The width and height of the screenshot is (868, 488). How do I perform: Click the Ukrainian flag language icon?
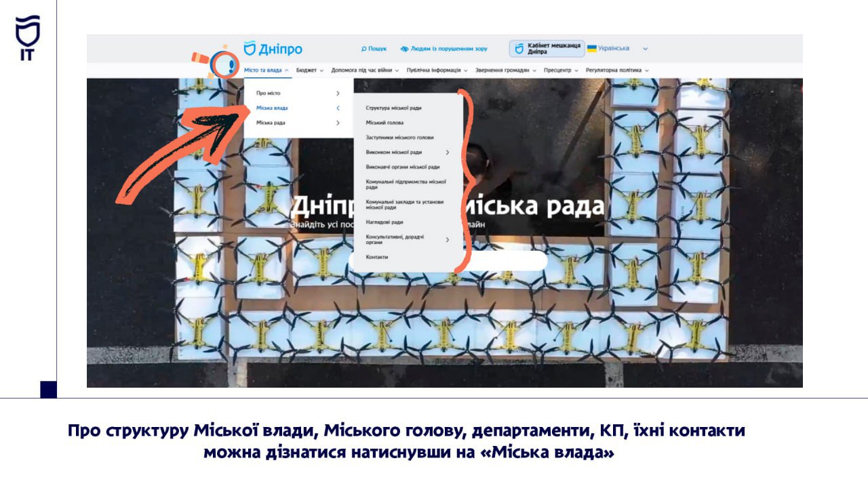(x=591, y=48)
